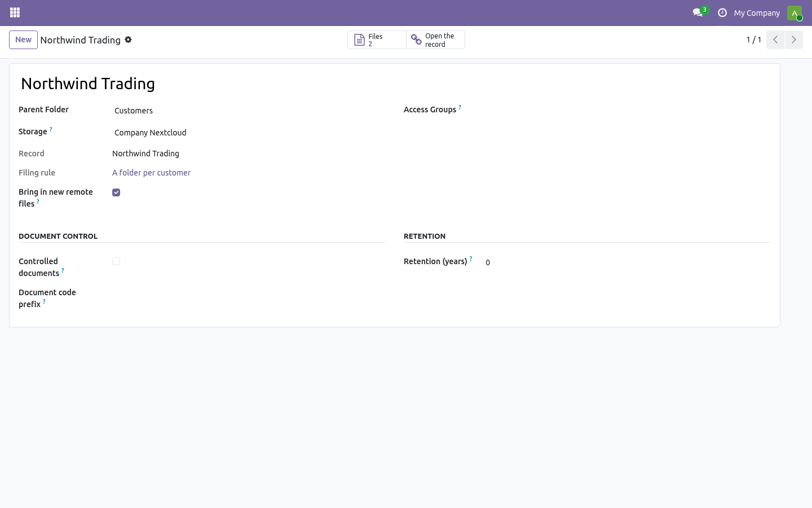Uncheck Bring in new remote files
The height and width of the screenshot is (508, 812).
[116, 192]
